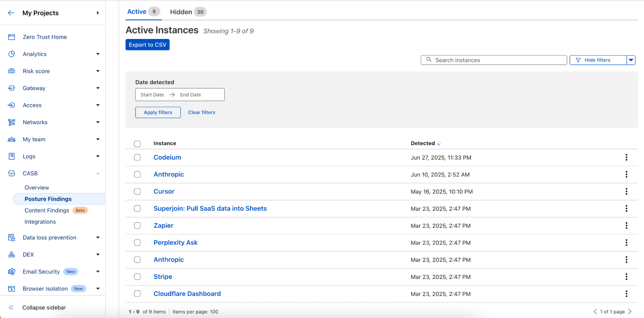Screen dimensions: 644x318
Task: Click the Risk score gauge icon
Action: click(x=12, y=71)
